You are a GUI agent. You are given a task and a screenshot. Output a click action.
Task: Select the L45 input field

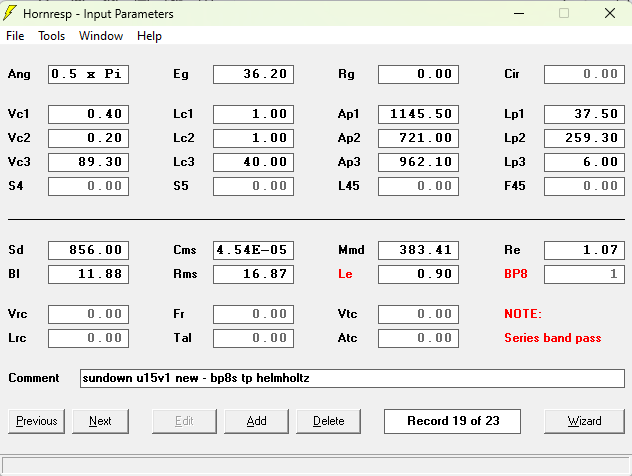point(418,186)
